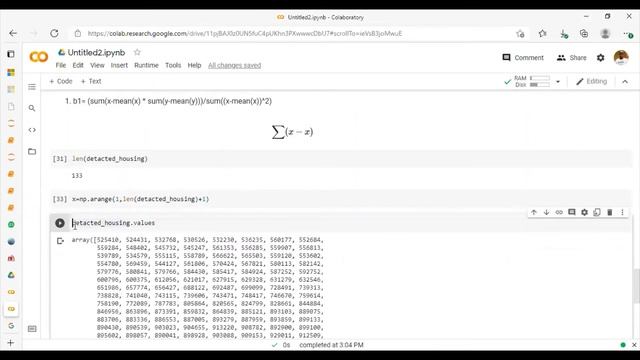Image resolution: width=640 pixels, height=360 pixels.
Task: Click the Share button
Action: pyautogui.click(x=571, y=58)
